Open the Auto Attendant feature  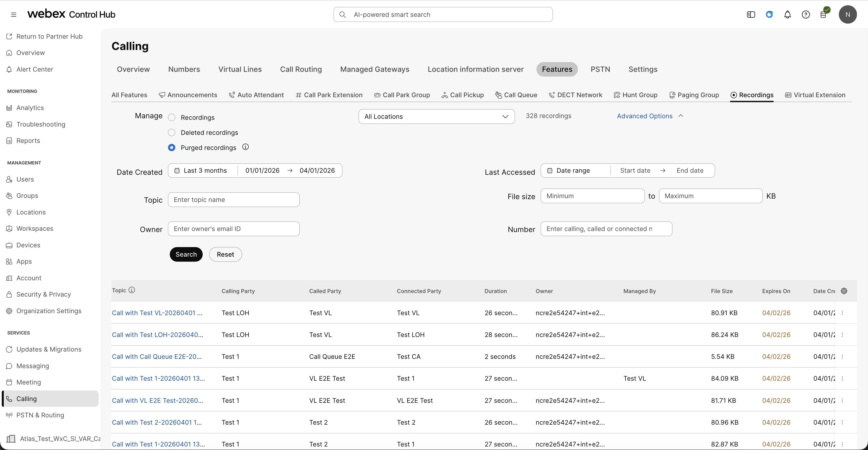click(x=256, y=95)
